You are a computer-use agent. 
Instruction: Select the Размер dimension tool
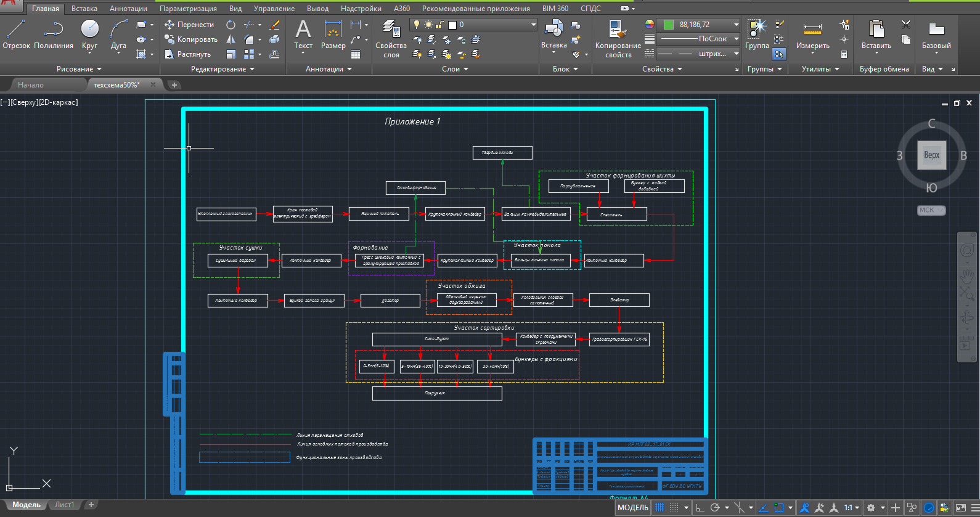[x=333, y=35]
